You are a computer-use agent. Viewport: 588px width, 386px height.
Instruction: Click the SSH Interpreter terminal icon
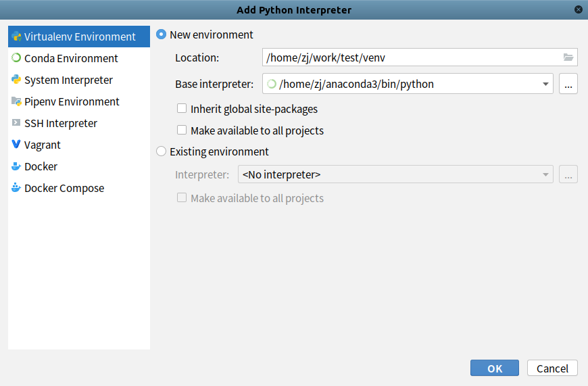pos(16,123)
